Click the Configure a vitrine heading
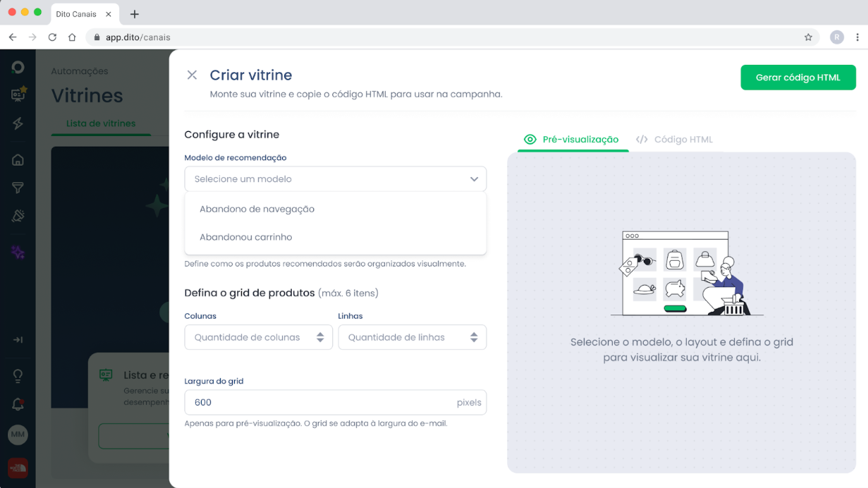This screenshot has height=488, width=868. click(x=232, y=134)
